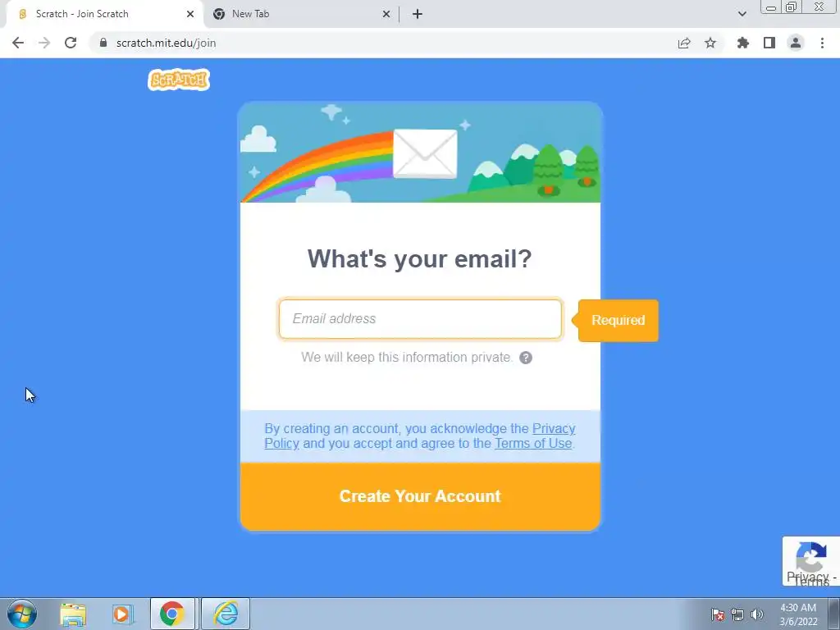Open the taskbar clock and date
840x630 pixels.
pos(798,614)
